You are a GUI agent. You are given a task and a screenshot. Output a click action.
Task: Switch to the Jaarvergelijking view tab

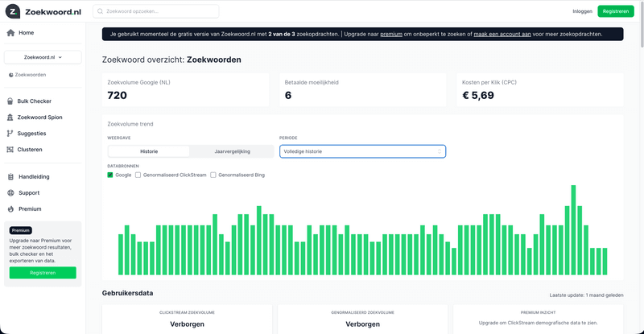[232, 151]
